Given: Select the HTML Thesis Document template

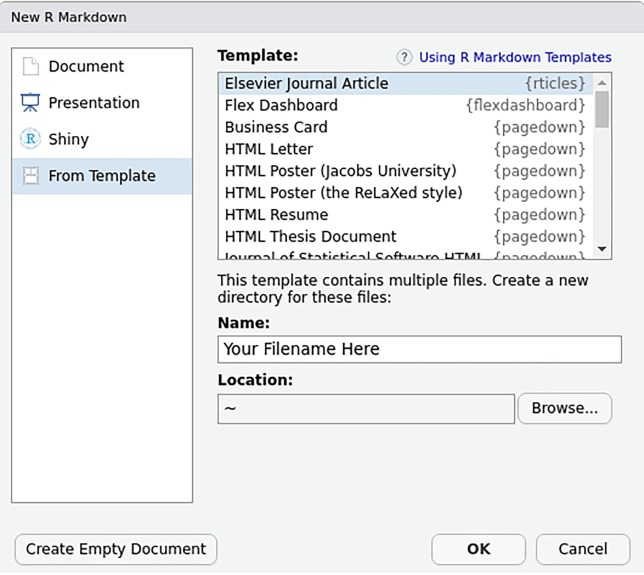Looking at the screenshot, I should [x=405, y=237].
